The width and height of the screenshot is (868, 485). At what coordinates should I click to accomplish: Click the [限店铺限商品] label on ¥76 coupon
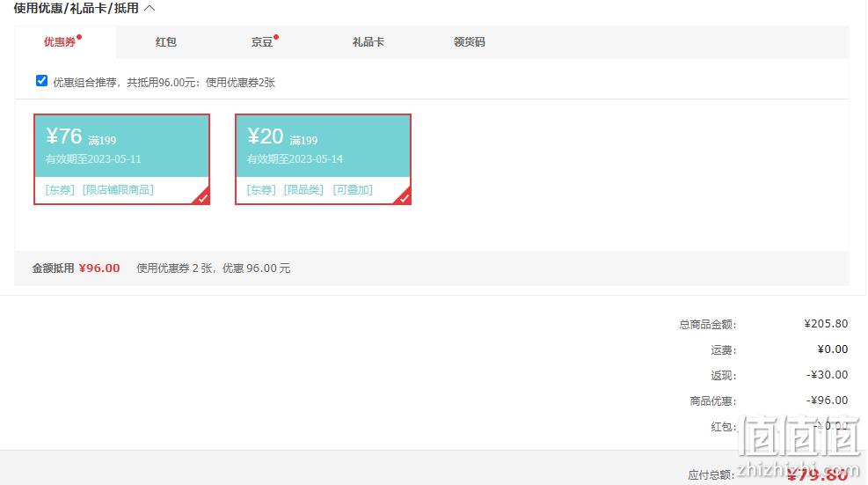pyautogui.click(x=118, y=190)
